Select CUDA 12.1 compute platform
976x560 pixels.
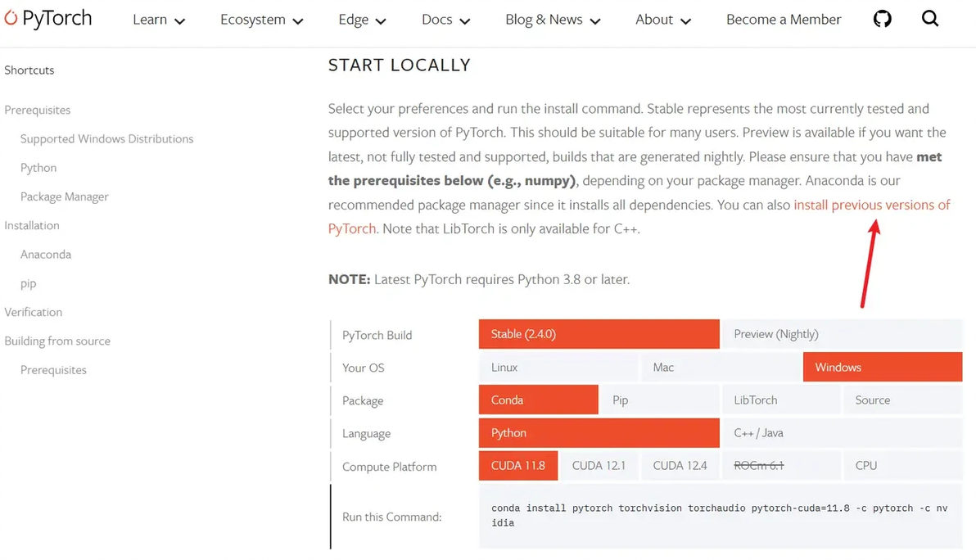coord(599,466)
